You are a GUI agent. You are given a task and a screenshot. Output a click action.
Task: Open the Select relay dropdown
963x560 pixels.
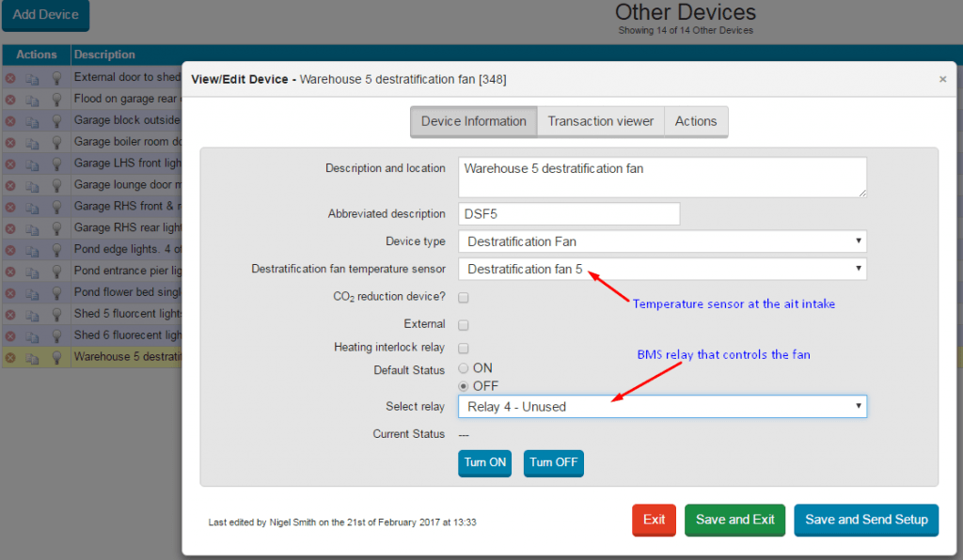662,407
